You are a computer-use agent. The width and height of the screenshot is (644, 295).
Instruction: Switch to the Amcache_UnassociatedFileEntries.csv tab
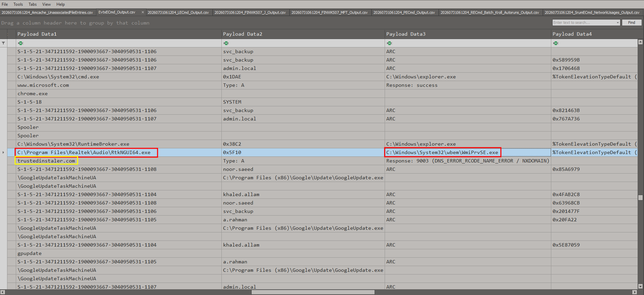click(x=47, y=12)
